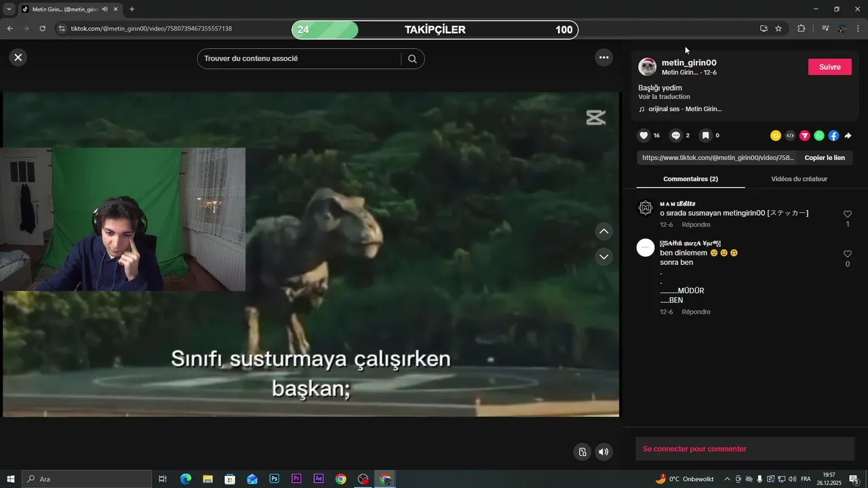Click the browser address bar URL
The image size is (868, 488).
pos(151,29)
